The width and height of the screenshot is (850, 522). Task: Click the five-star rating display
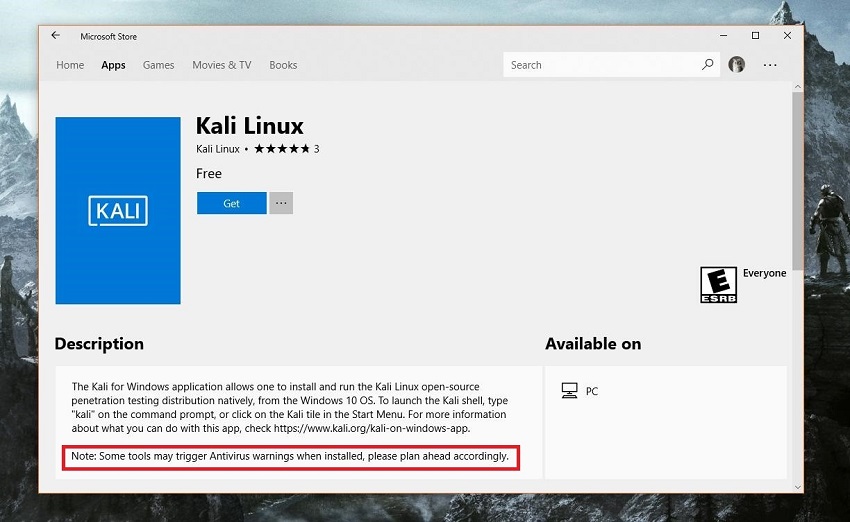(x=281, y=149)
